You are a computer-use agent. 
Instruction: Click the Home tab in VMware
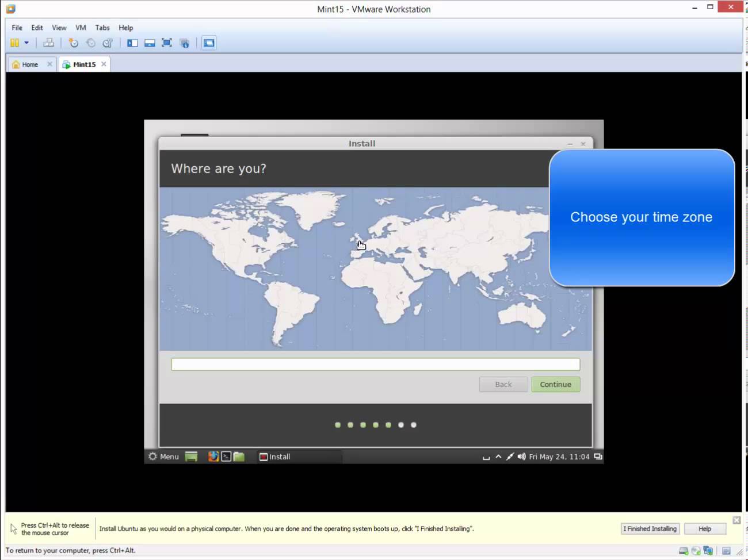click(28, 64)
